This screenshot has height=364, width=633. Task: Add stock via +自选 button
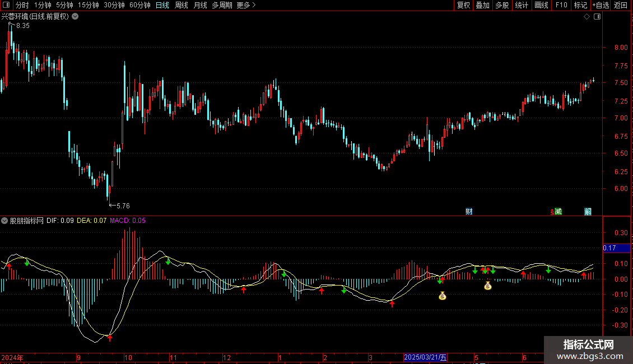pyautogui.click(x=601, y=5)
